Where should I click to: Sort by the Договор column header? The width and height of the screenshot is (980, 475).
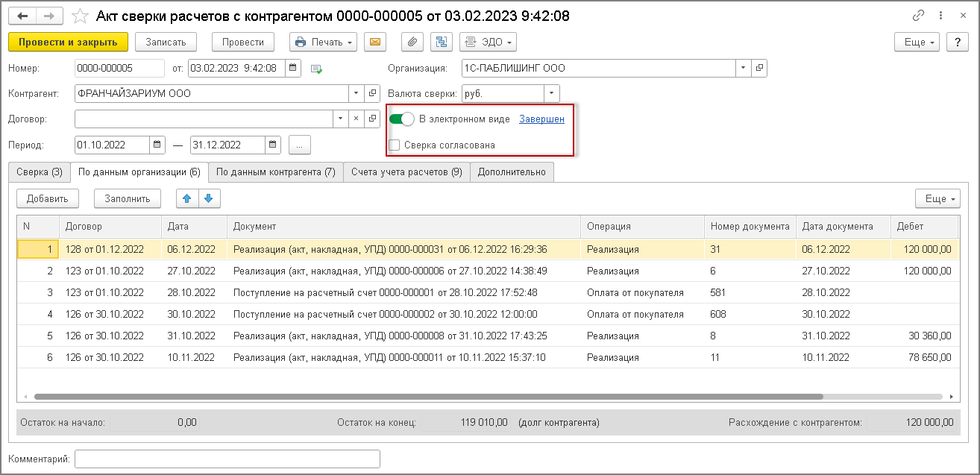point(110,226)
